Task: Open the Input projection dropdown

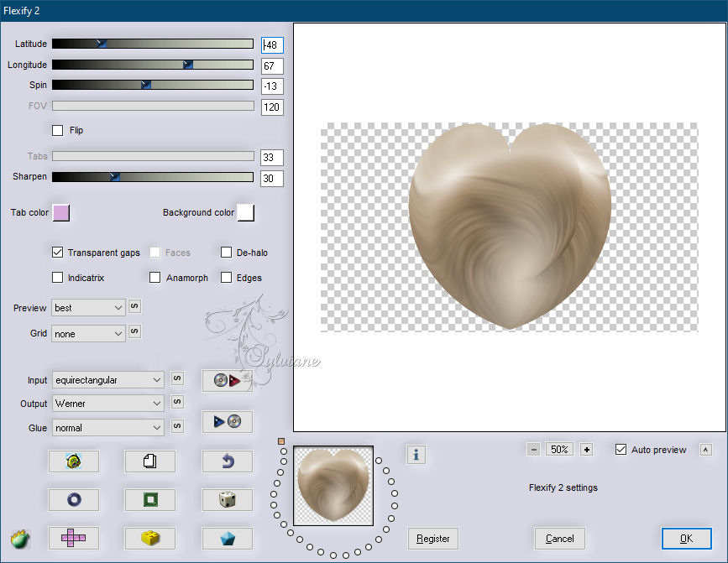Action: pos(107,380)
